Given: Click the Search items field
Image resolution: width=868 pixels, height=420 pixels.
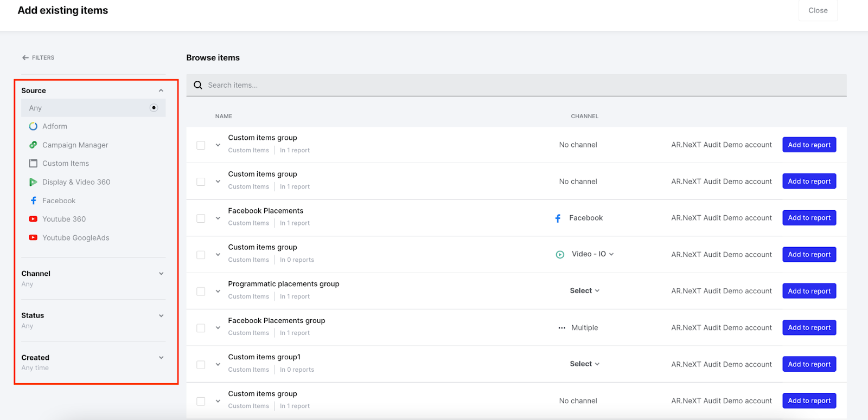Looking at the screenshot, I should pyautogui.click(x=516, y=85).
